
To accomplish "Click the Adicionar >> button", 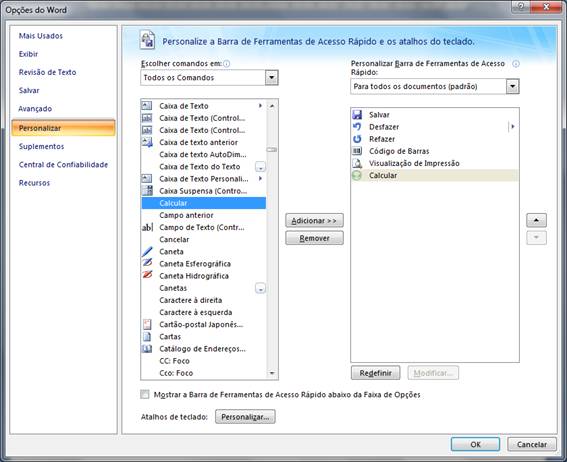I will click(x=314, y=221).
